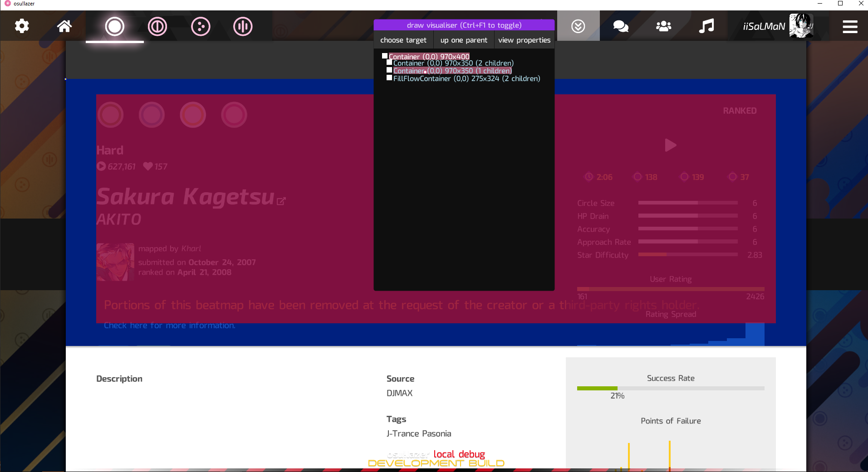Screen dimensions: 868x472
Task: Switch to the osu! standard ruleset icon
Action: pyautogui.click(x=114, y=26)
